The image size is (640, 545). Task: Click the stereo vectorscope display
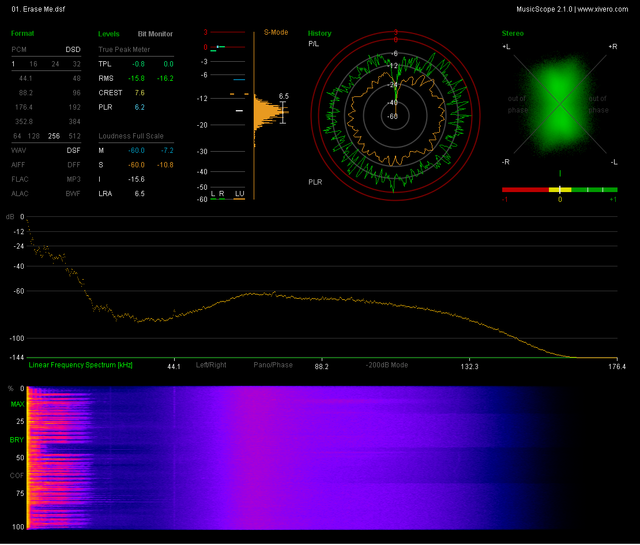[x=560, y=105]
